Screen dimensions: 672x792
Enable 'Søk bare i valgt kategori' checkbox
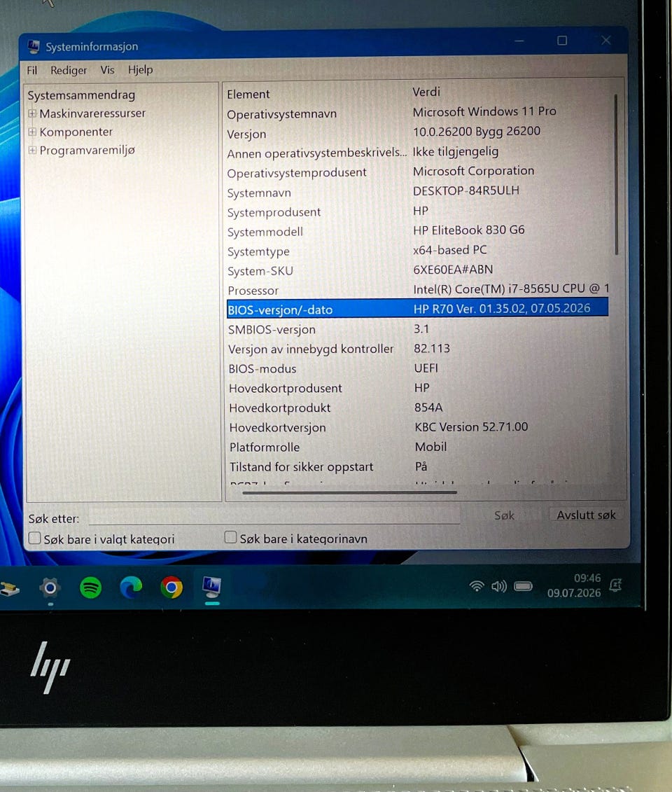pyautogui.click(x=34, y=538)
